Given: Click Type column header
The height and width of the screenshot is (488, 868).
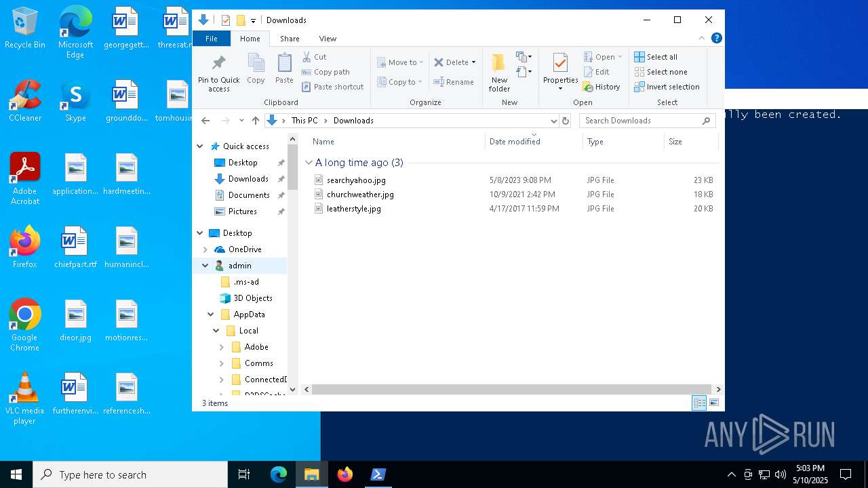Looking at the screenshot, I should pos(623,142).
